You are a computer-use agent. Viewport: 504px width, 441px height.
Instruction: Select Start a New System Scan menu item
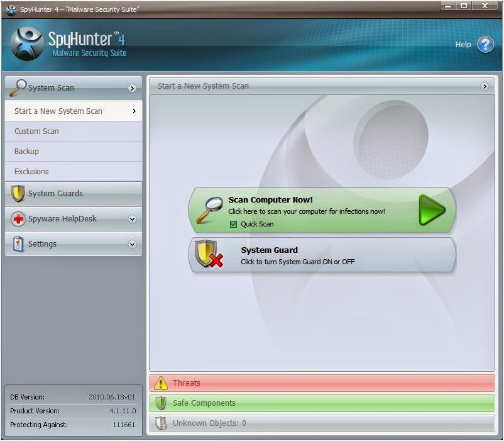coord(74,111)
